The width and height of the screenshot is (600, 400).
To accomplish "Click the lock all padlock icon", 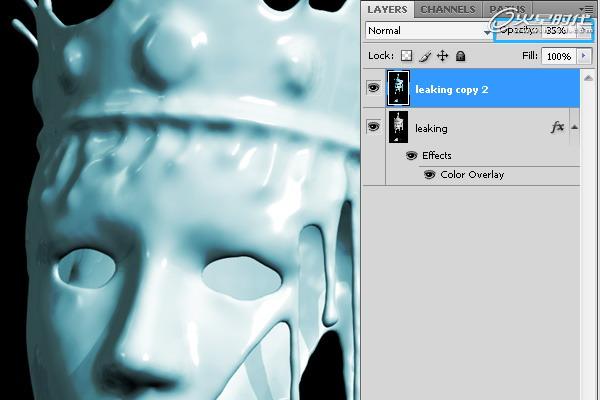I will tap(461, 57).
